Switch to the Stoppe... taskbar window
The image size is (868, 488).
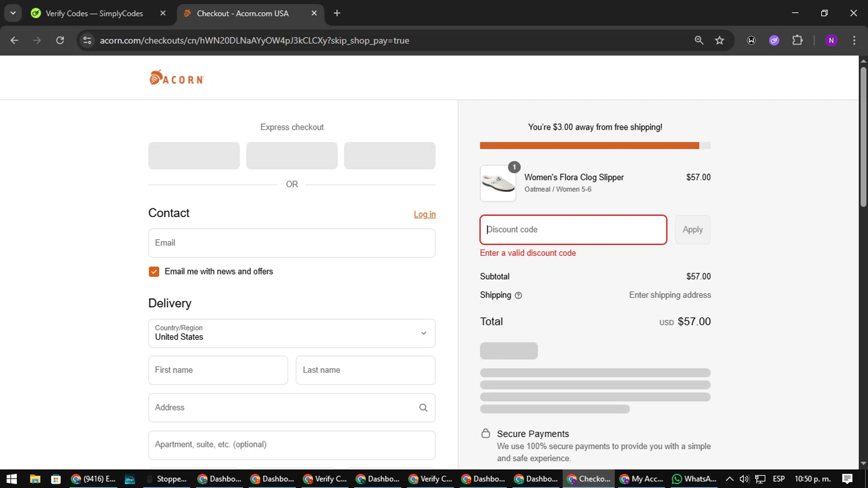click(167, 479)
